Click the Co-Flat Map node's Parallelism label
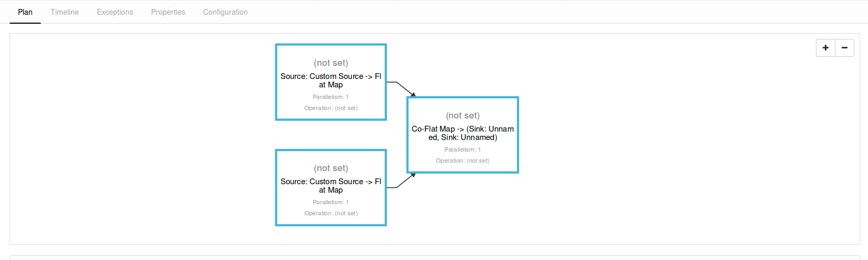 pos(463,149)
